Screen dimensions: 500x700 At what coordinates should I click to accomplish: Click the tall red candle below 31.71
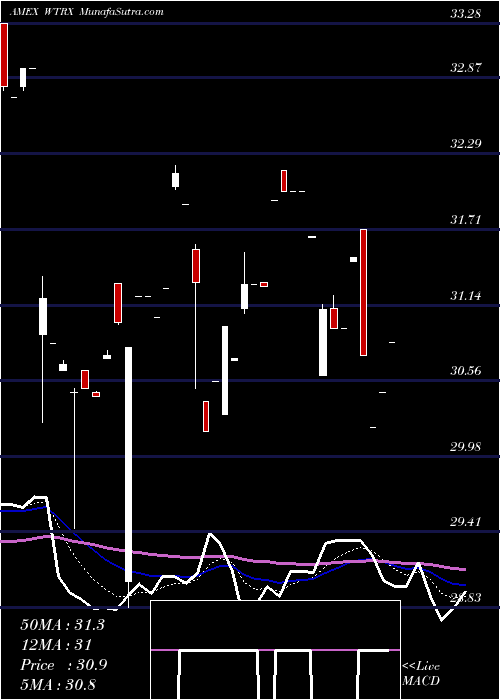tap(363, 292)
